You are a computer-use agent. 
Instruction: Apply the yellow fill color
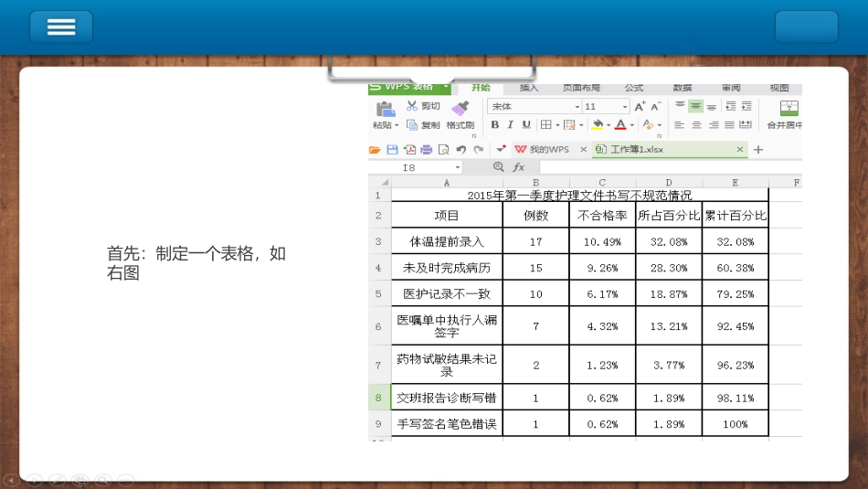click(598, 124)
